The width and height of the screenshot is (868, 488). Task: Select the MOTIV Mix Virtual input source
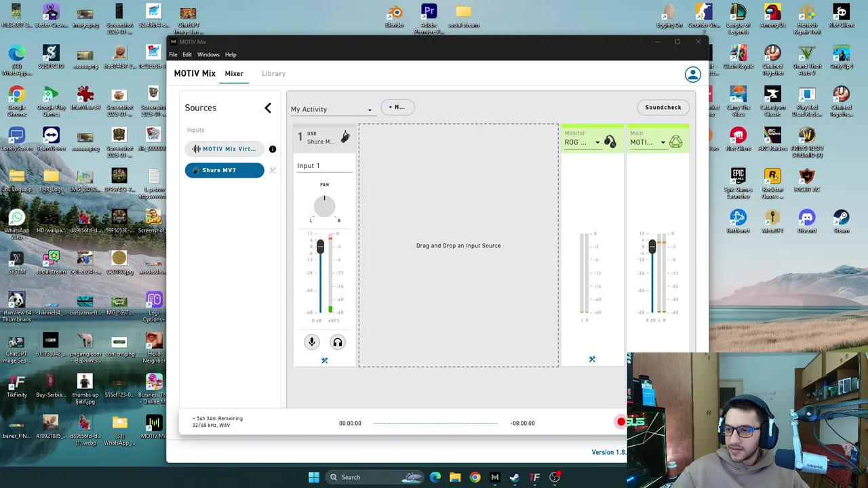pos(224,149)
